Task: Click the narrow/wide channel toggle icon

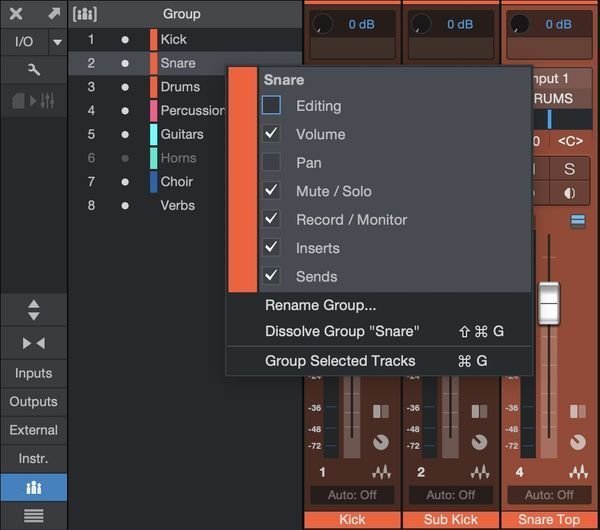Action: click(x=33, y=343)
